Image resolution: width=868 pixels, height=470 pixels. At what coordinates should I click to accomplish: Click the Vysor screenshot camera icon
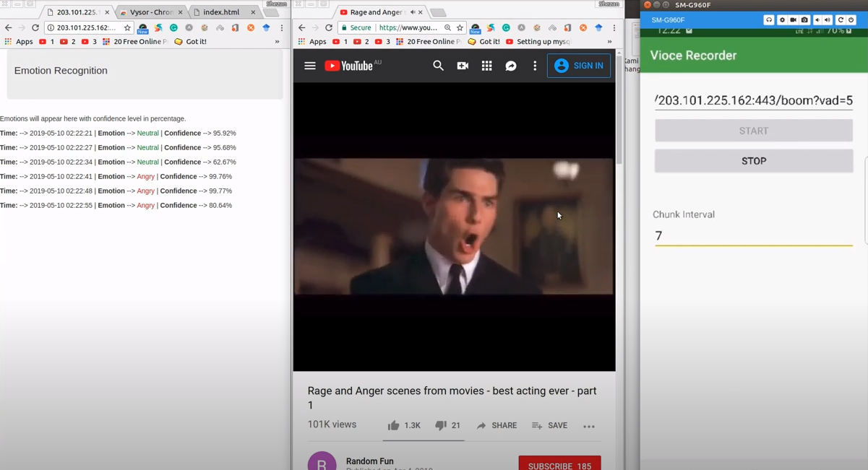[804, 20]
